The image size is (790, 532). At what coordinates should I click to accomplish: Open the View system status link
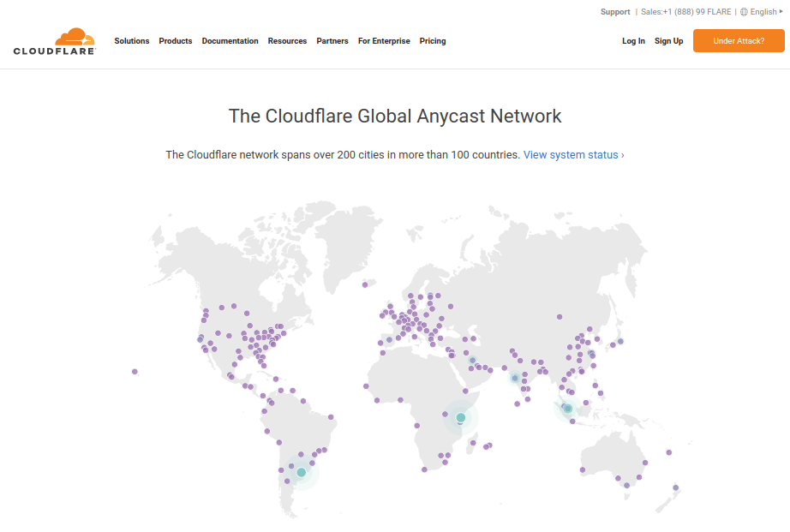click(x=574, y=155)
